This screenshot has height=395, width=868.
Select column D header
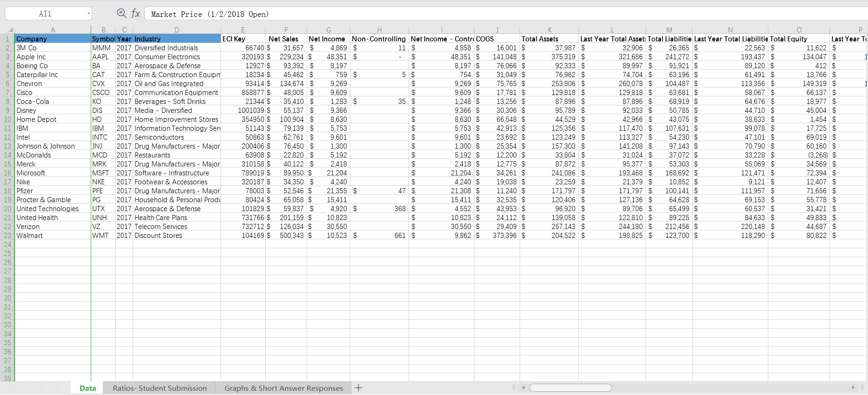[177, 30]
